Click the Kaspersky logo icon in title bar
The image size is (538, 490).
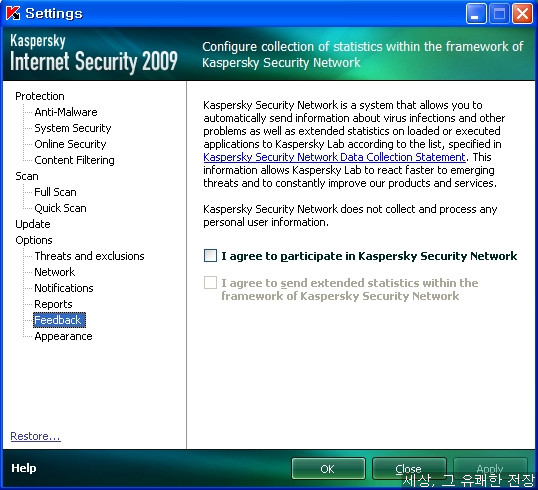pyautogui.click(x=13, y=13)
